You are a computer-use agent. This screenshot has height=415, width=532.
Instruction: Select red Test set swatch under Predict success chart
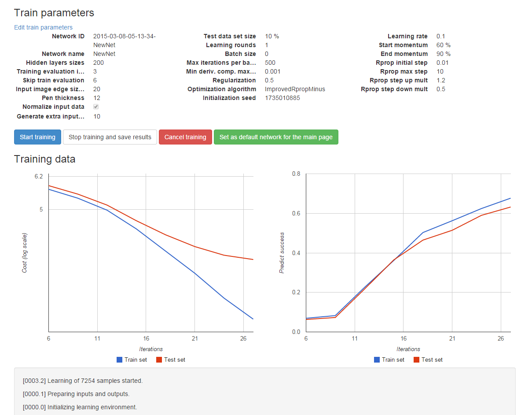click(x=416, y=360)
